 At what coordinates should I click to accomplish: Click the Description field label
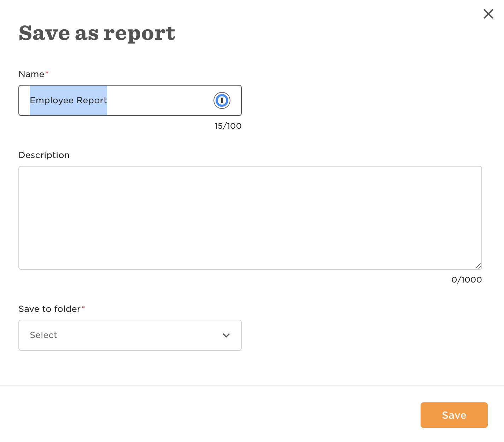click(x=44, y=155)
